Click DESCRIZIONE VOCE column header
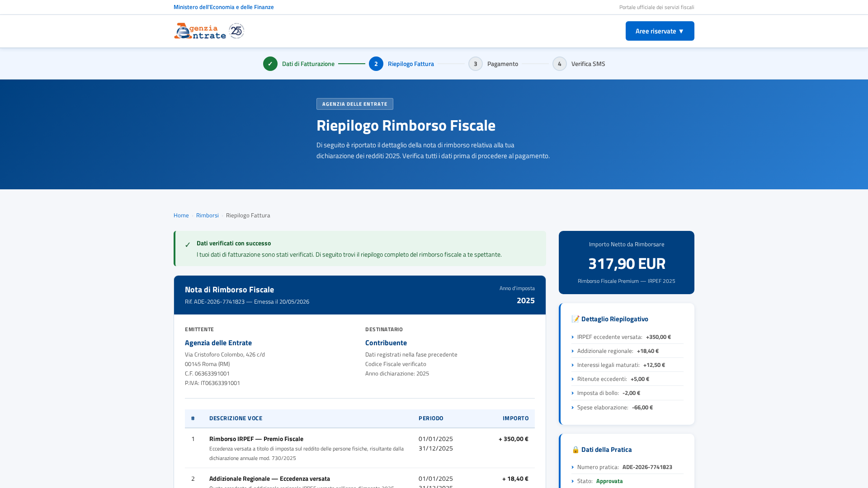The width and height of the screenshot is (868, 488). 236,418
